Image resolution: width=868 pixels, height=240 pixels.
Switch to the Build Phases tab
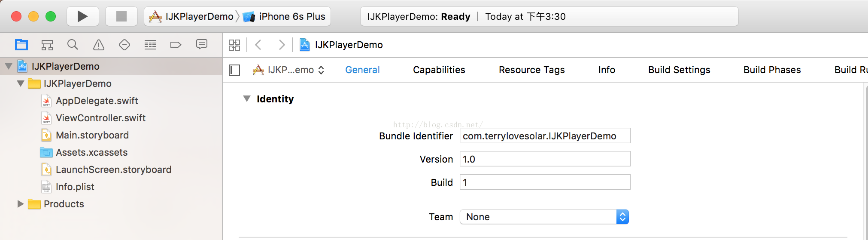click(x=772, y=70)
